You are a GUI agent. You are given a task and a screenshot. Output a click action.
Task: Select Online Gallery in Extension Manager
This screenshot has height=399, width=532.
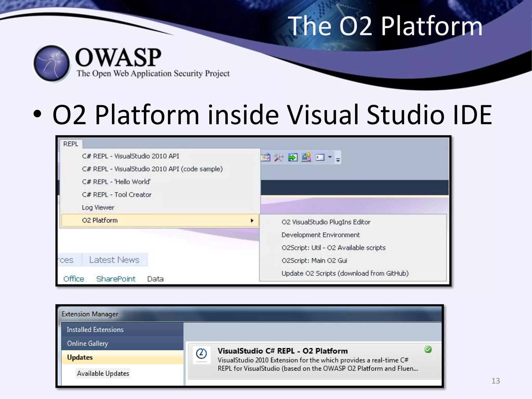[x=122, y=343]
